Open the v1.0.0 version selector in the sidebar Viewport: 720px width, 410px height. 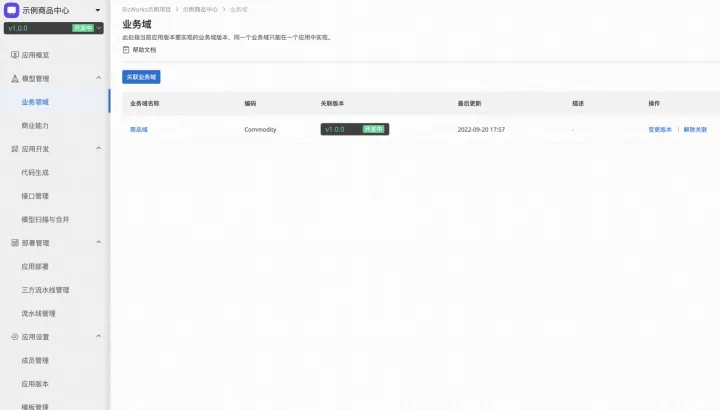[54, 28]
